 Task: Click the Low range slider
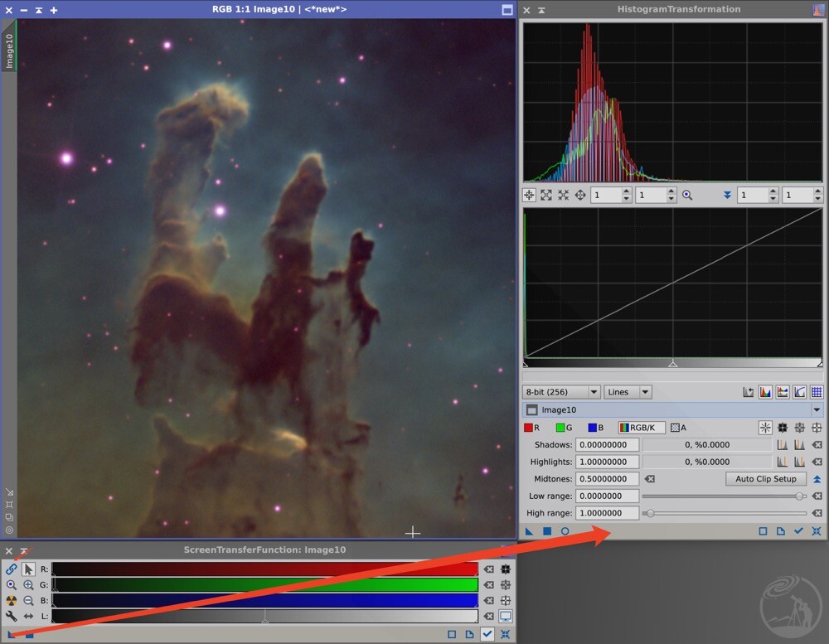[725, 496]
